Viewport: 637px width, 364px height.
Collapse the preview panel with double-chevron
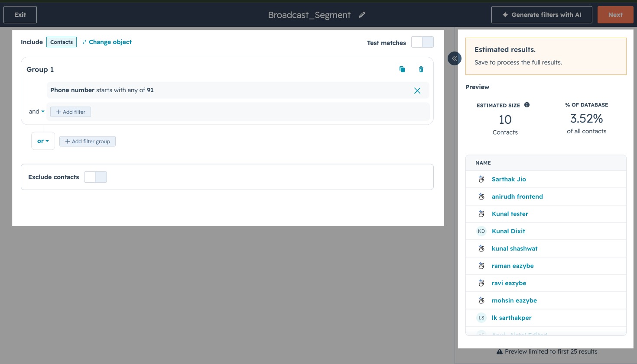tap(455, 58)
